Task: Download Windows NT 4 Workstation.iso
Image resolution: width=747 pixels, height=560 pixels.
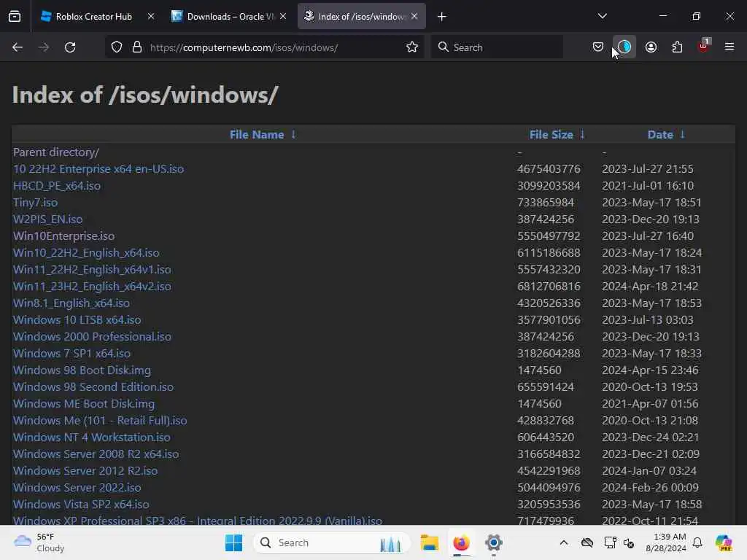Action: point(91,437)
